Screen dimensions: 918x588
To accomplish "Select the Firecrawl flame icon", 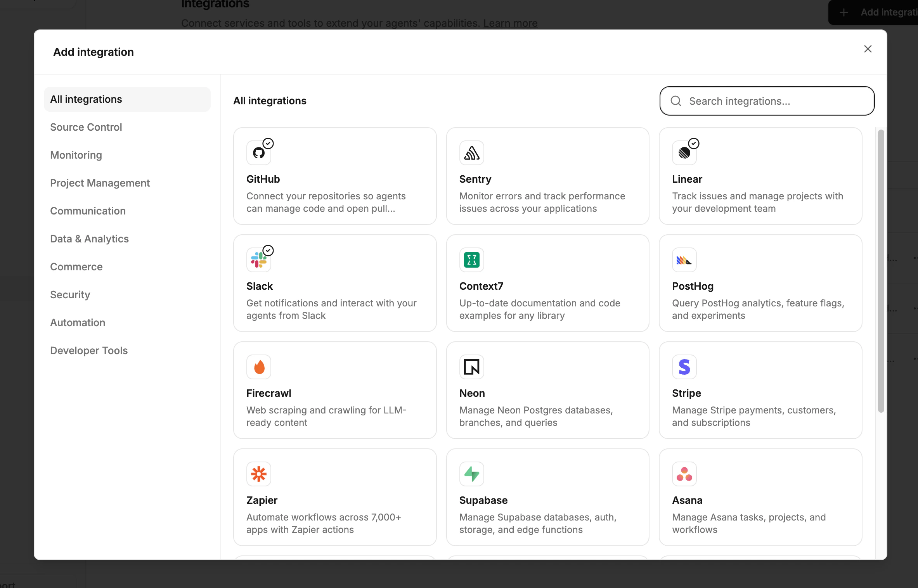I will [x=258, y=367].
